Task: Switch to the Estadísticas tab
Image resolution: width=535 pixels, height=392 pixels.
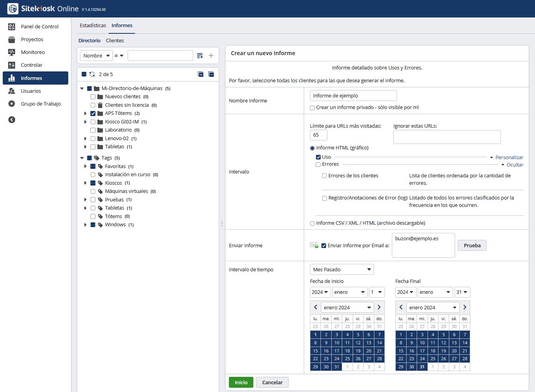Action: tap(93, 26)
